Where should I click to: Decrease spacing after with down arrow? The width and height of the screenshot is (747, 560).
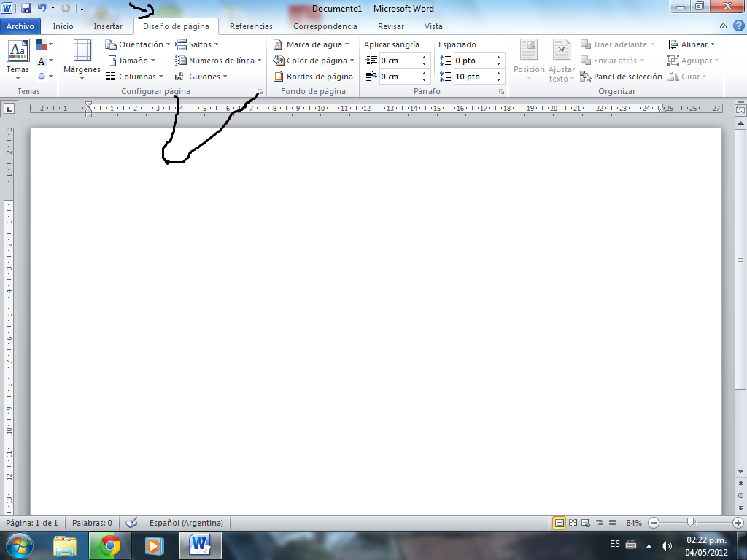pos(498,80)
